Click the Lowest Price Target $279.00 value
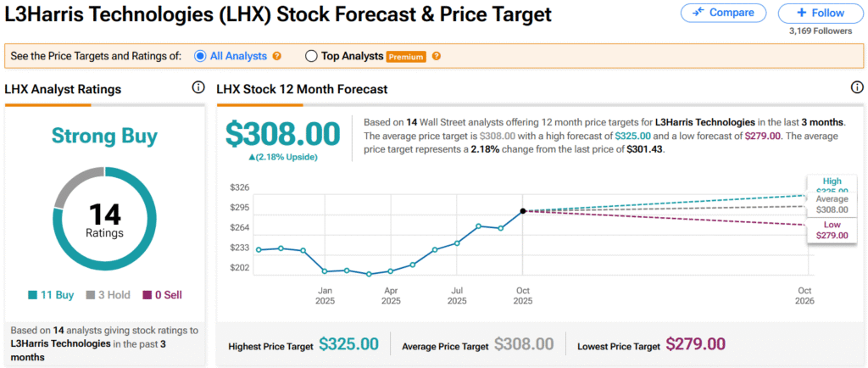Screen dimensions: 868x368 pos(695,344)
